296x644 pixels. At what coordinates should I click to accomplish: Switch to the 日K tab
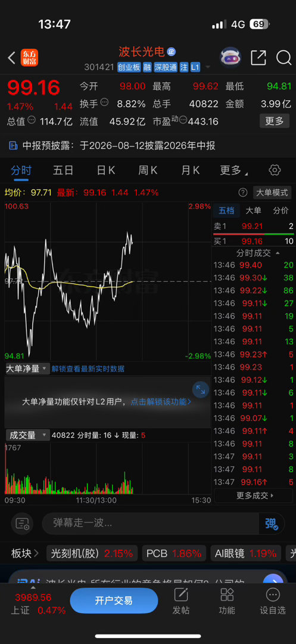[x=106, y=170]
